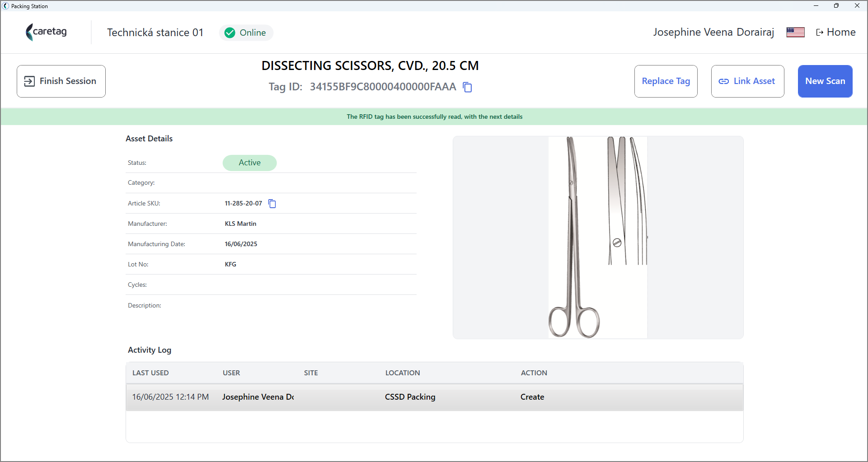Click the USER column header
This screenshot has width=868, height=462.
231,373
